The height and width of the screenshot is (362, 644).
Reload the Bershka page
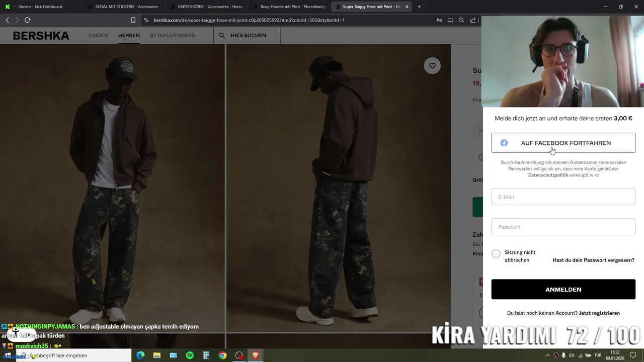pyautogui.click(x=28, y=20)
